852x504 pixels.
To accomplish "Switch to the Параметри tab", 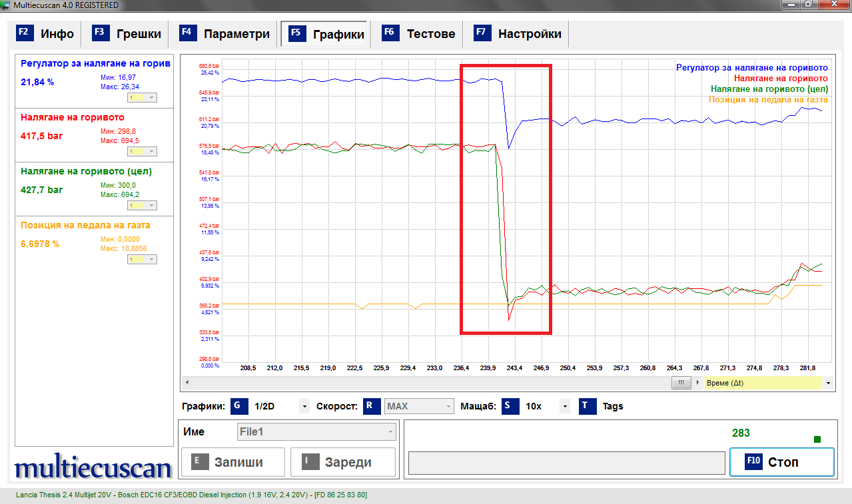I will coord(226,34).
